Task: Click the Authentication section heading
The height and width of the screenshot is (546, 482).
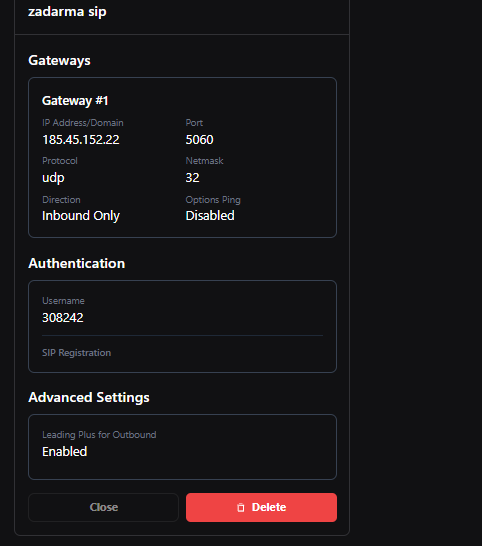Action: point(77,263)
